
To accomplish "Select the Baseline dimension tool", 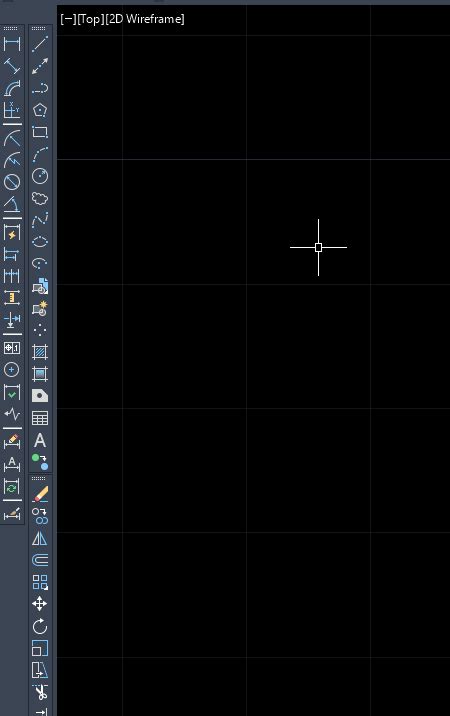I will [x=12, y=254].
